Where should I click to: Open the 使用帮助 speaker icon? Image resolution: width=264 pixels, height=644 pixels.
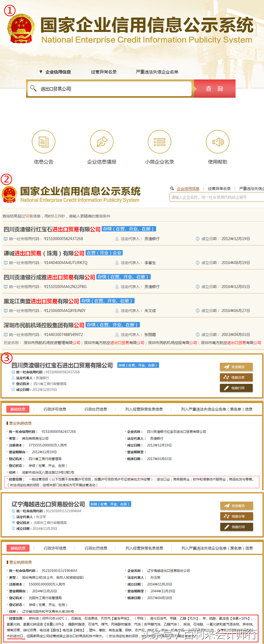pyautogui.click(x=218, y=142)
